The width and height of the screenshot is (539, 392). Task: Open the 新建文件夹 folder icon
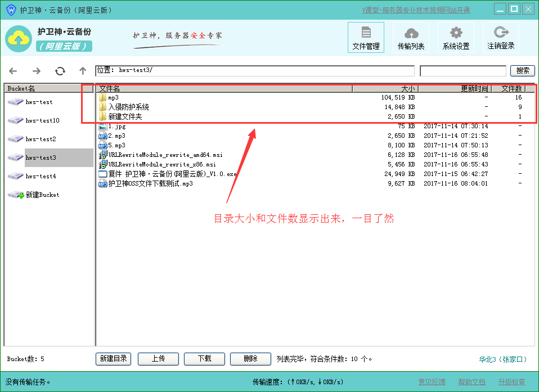pyautogui.click(x=102, y=117)
